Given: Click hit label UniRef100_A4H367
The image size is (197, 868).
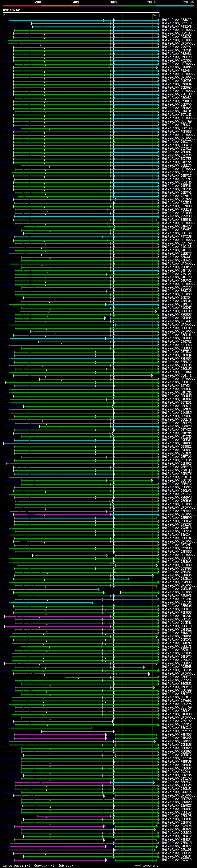Looking at the screenshot, I should point(177,735).
